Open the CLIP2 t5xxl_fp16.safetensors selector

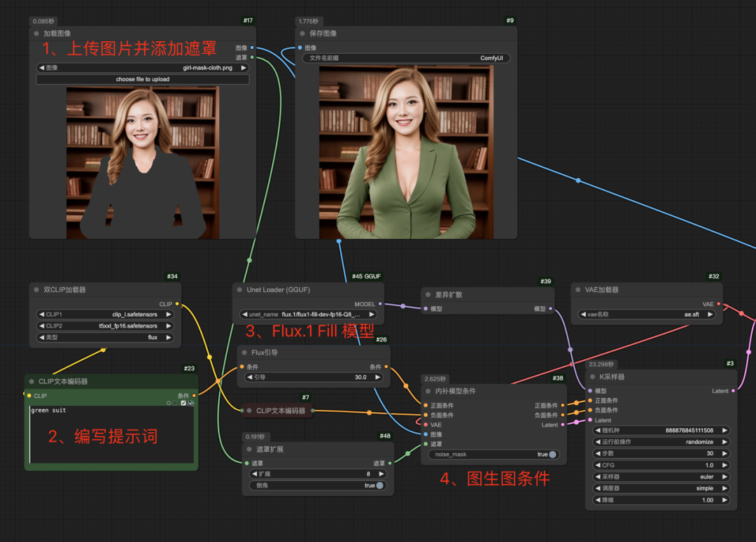tap(106, 326)
